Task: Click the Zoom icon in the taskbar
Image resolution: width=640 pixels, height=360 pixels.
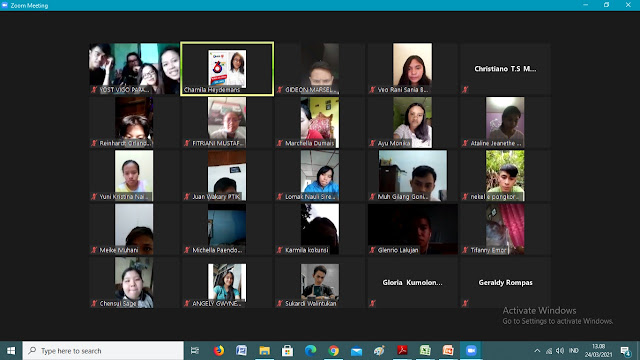Action: (x=471, y=351)
